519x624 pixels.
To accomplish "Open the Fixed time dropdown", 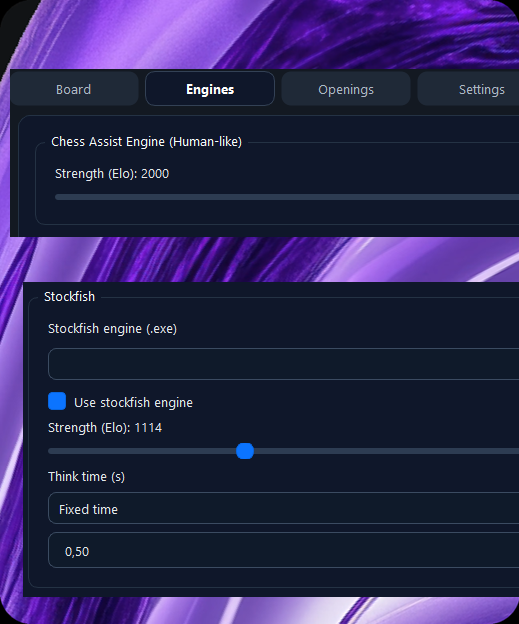I will (283, 508).
